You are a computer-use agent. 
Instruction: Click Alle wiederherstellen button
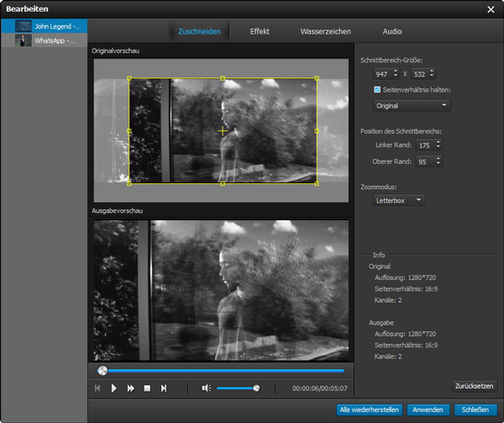[370, 410]
